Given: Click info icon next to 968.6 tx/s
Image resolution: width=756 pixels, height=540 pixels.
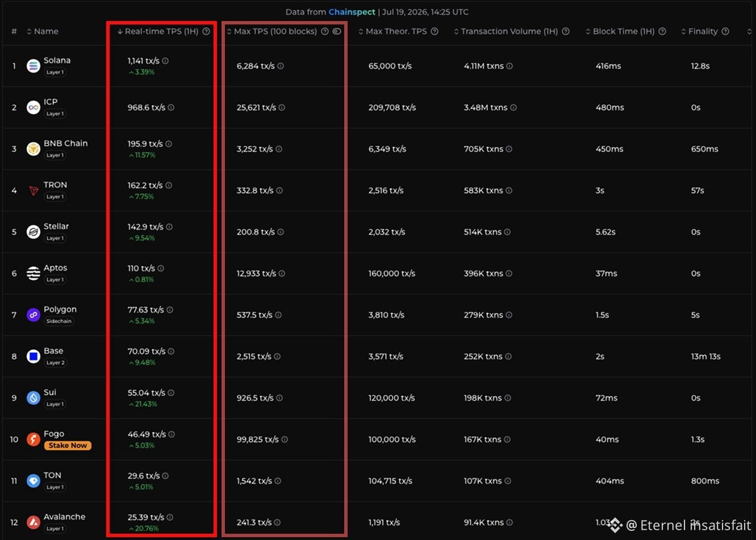Looking at the screenshot, I should click(171, 107).
